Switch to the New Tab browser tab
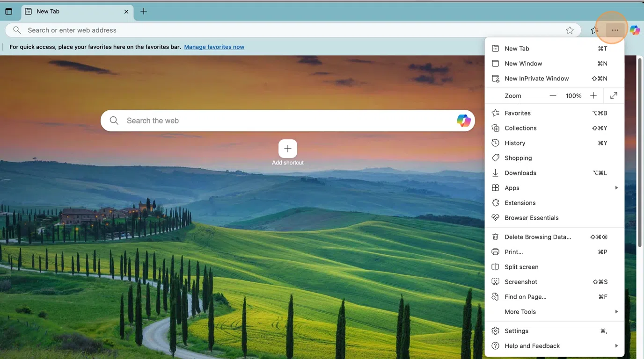Viewport: 644px width, 359px height. click(x=77, y=12)
